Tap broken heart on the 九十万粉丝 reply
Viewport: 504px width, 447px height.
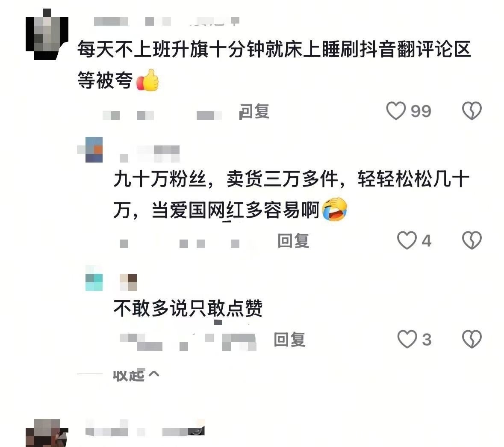pos(472,240)
